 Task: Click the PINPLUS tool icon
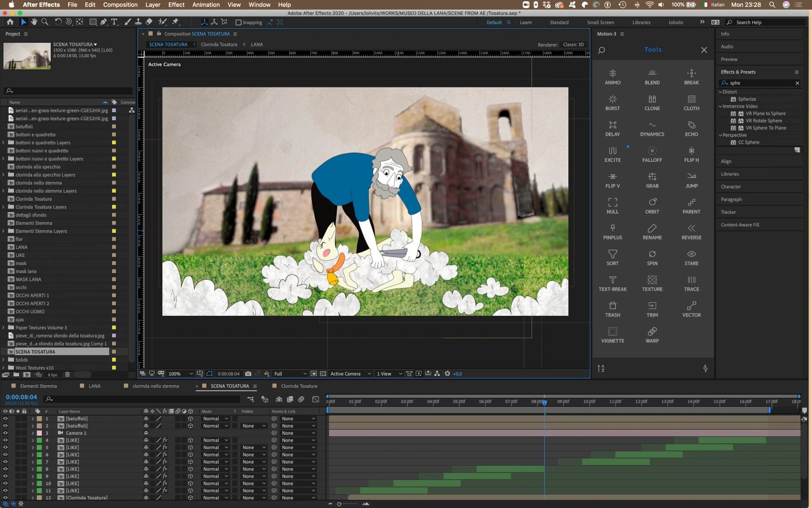613,232
